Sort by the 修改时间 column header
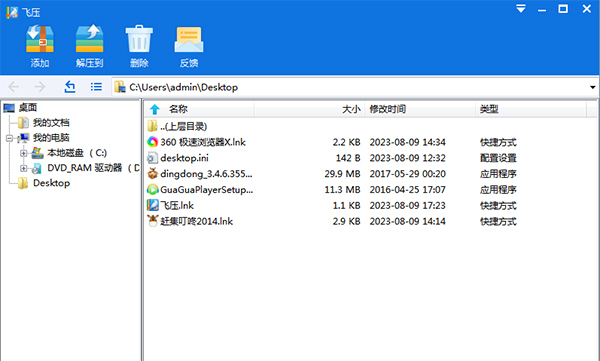Image resolution: width=600 pixels, height=361 pixels. (x=387, y=109)
